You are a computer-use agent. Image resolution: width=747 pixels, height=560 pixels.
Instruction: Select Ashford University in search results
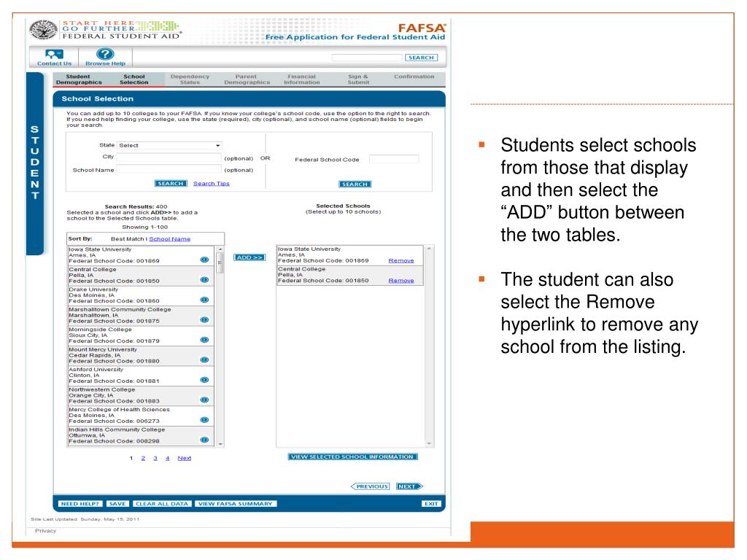click(x=141, y=376)
